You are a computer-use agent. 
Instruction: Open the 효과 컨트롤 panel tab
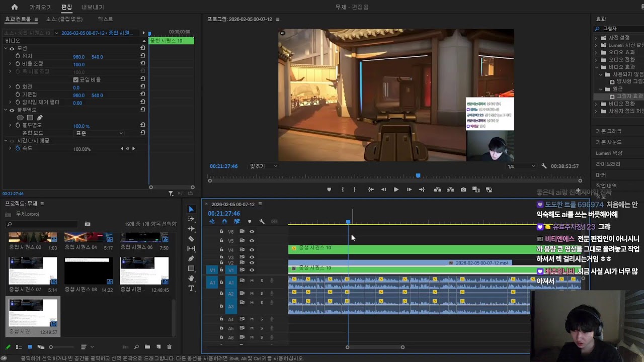tap(18, 19)
